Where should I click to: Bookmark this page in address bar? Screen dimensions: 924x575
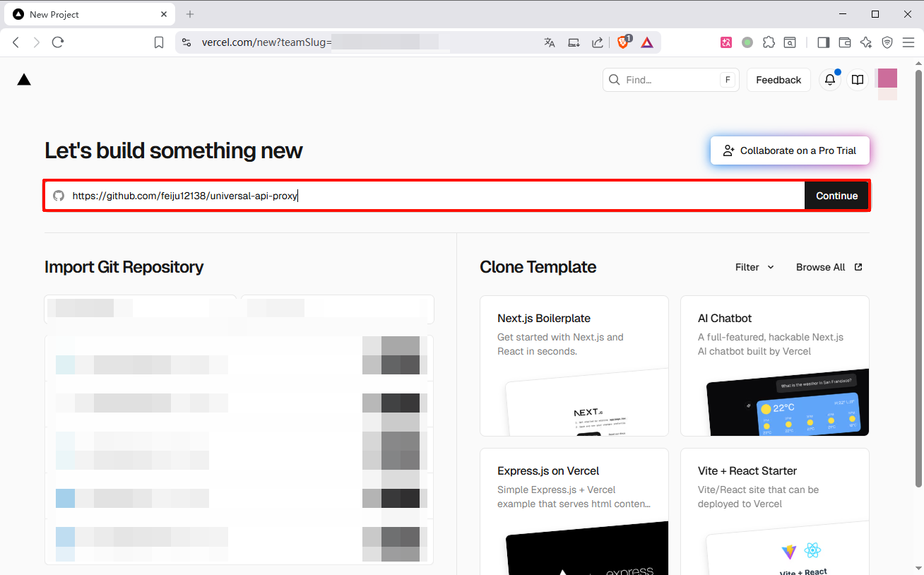coord(159,42)
